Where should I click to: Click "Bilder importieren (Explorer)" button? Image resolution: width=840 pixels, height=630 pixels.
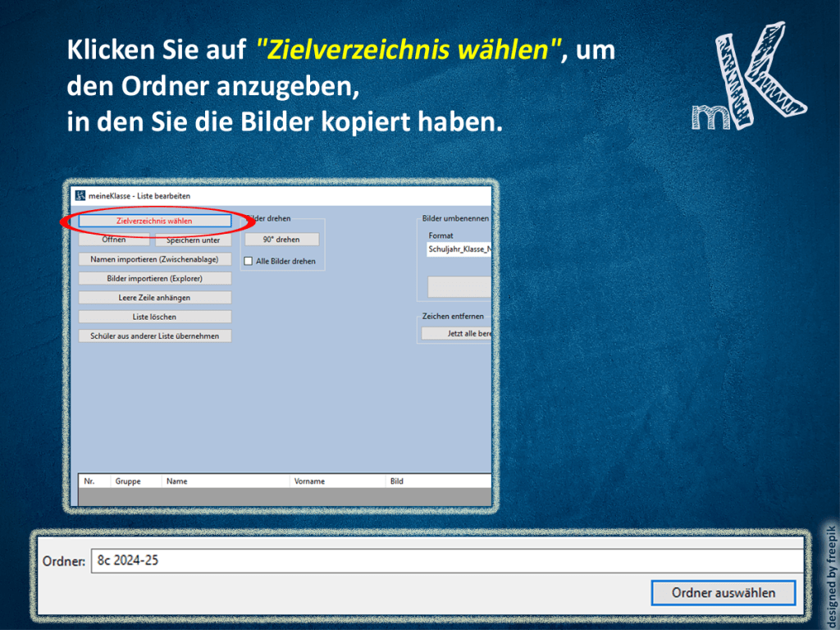[x=155, y=278]
